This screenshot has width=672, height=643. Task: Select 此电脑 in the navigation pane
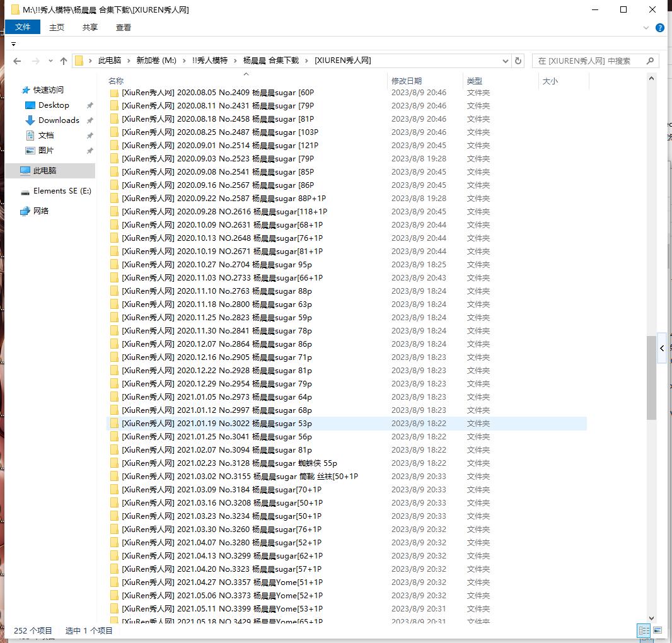tap(50, 171)
